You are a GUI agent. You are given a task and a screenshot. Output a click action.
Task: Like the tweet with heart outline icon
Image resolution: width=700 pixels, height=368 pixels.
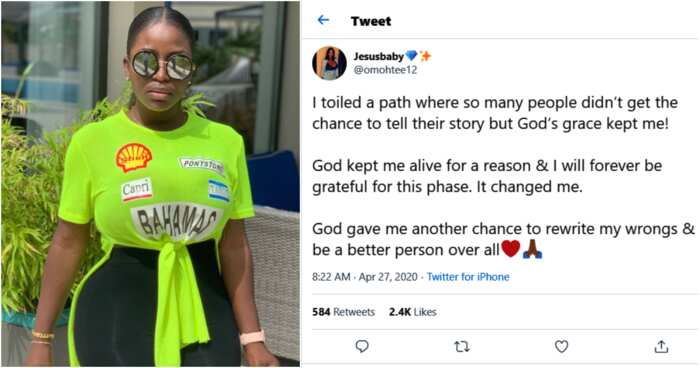tap(561, 346)
